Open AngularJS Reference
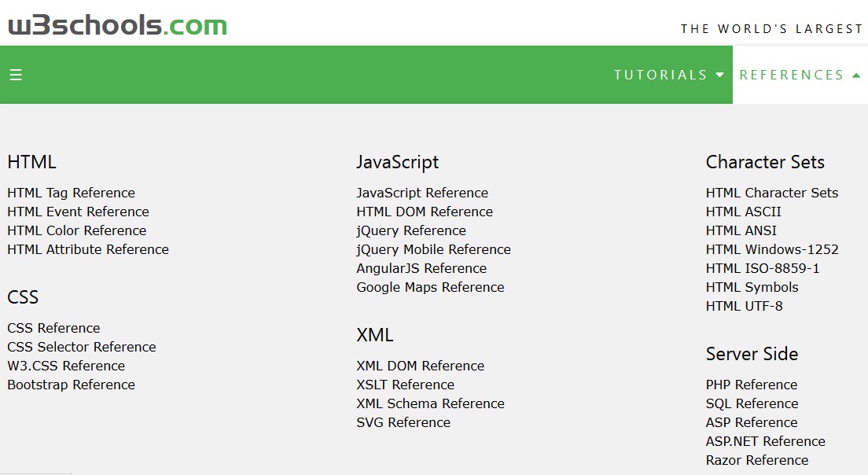The height and width of the screenshot is (475, 868). click(x=421, y=268)
